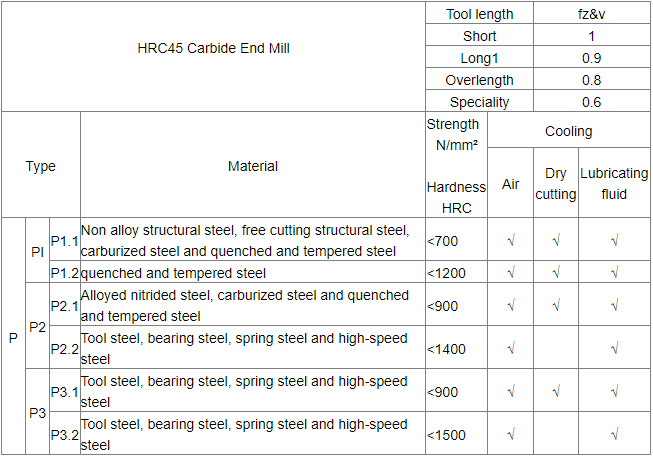Viewport: 653px width, 457px height.
Task: Click the Air checkmark in row P1.1
Action: (x=510, y=240)
